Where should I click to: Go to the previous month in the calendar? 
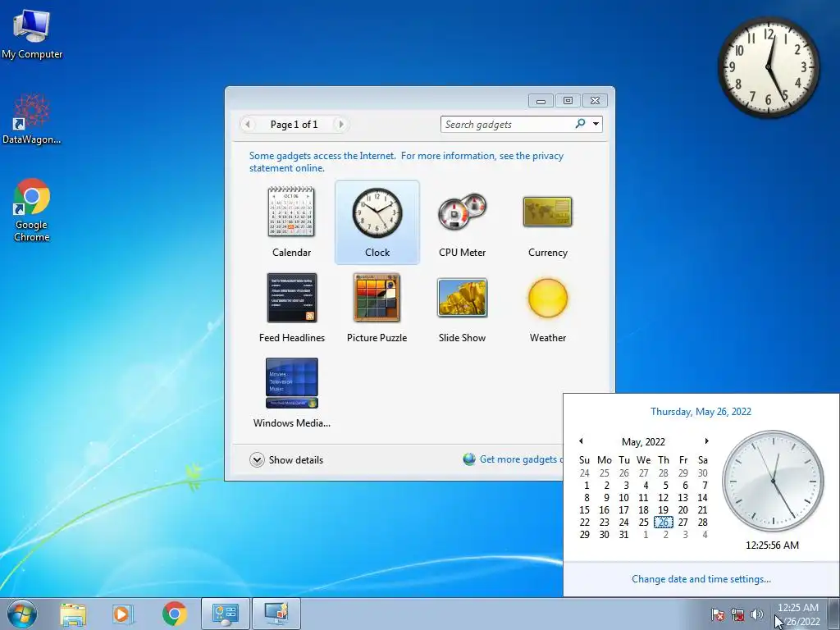point(581,441)
